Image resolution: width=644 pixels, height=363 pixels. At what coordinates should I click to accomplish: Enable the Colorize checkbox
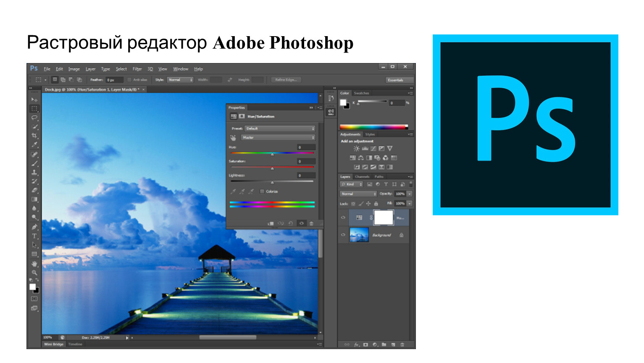point(262,191)
